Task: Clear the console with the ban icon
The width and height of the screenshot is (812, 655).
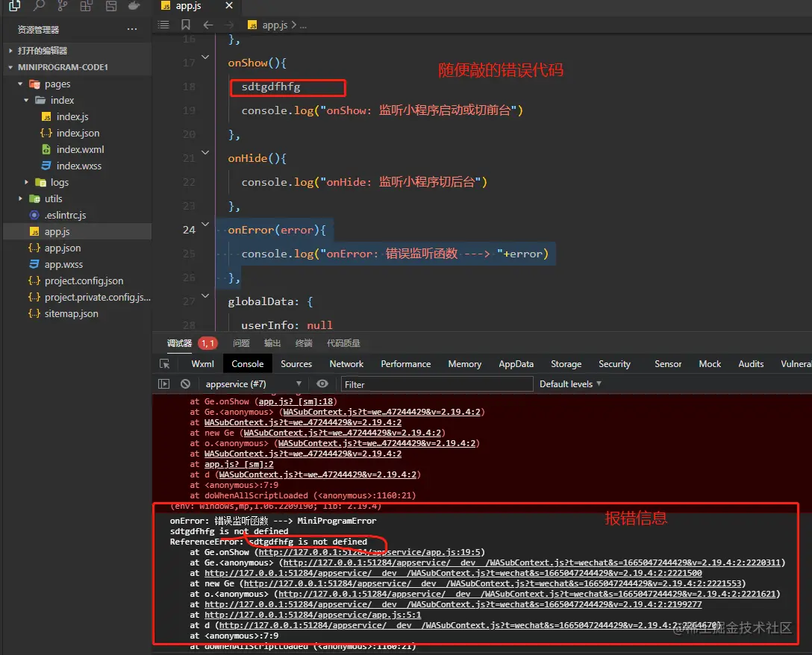Action: [x=185, y=383]
